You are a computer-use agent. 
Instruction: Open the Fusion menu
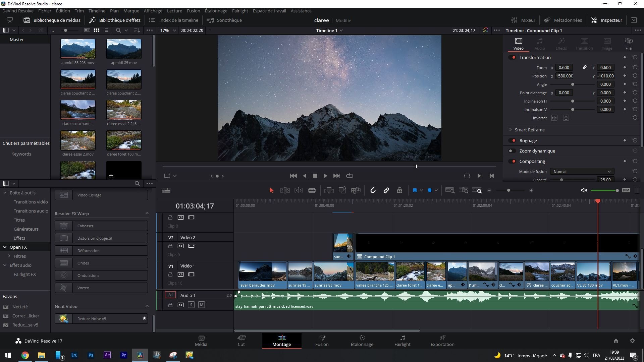(193, 11)
